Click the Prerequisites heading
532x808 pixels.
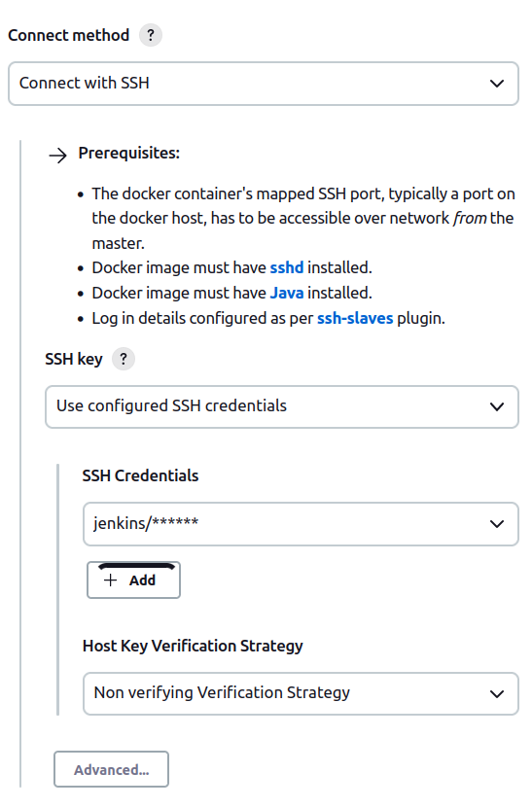pyautogui.click(x=129, y=153)
